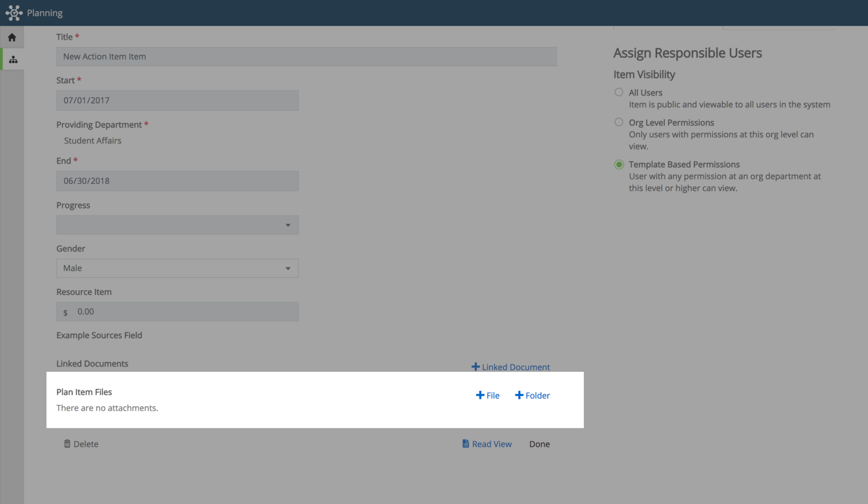Click the Item Visibility heading
The image size is (868, 504).
[x=644, y=74]
